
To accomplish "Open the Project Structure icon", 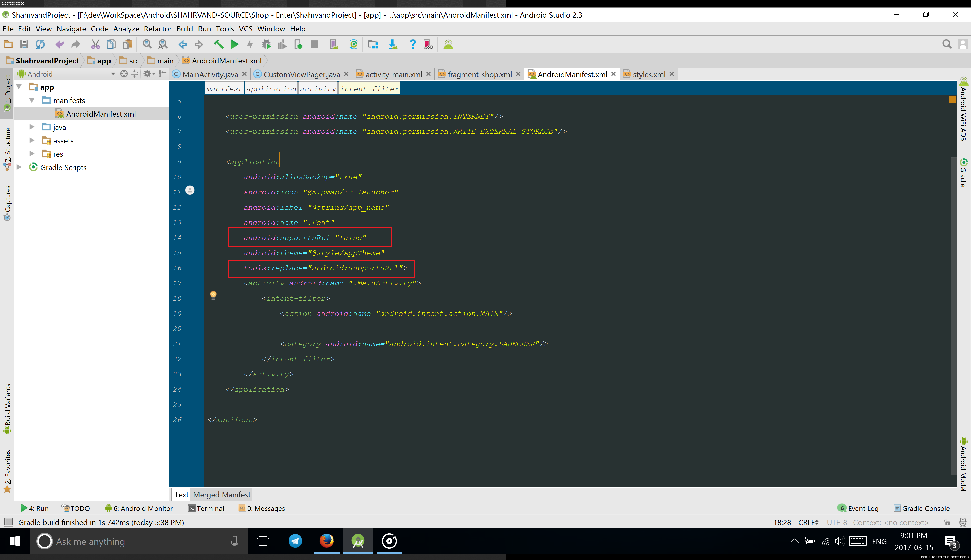I will [373, 44].
